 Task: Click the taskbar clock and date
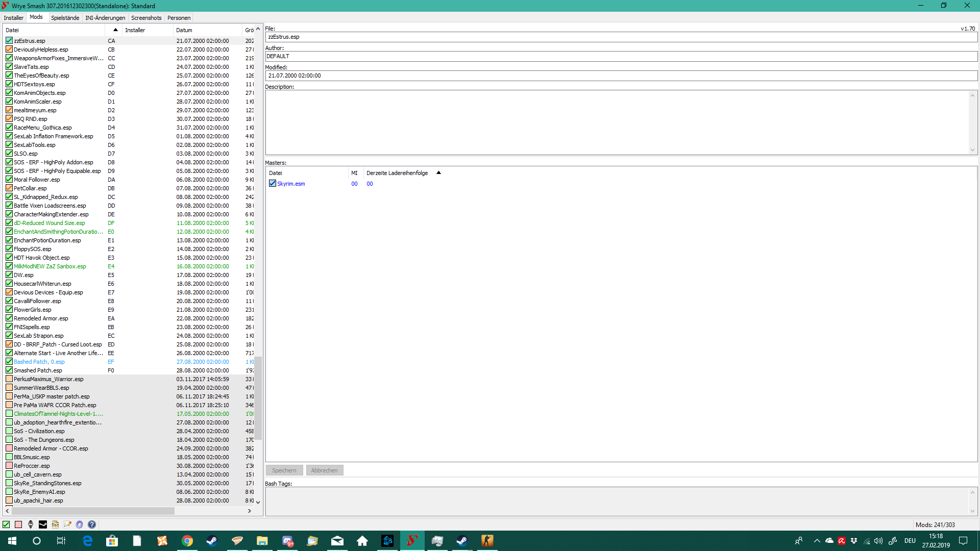[x=936, y=541]
